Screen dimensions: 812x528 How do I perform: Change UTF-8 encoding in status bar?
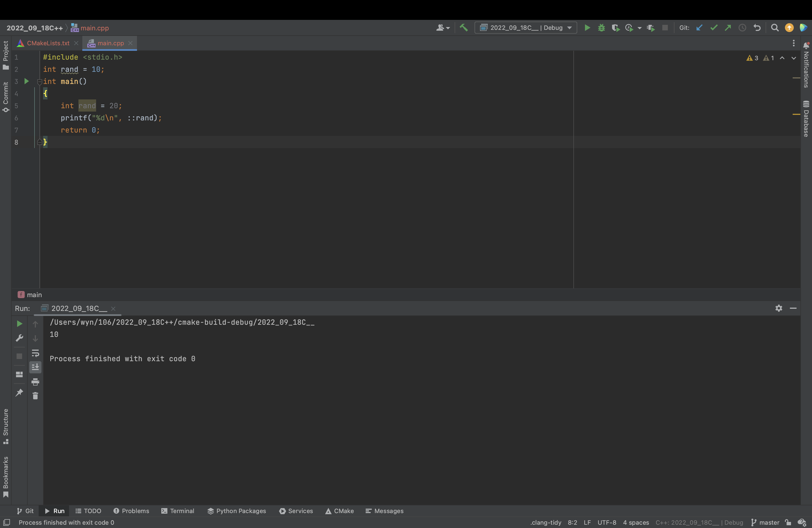pyautogui.click(x=607, y=522)
